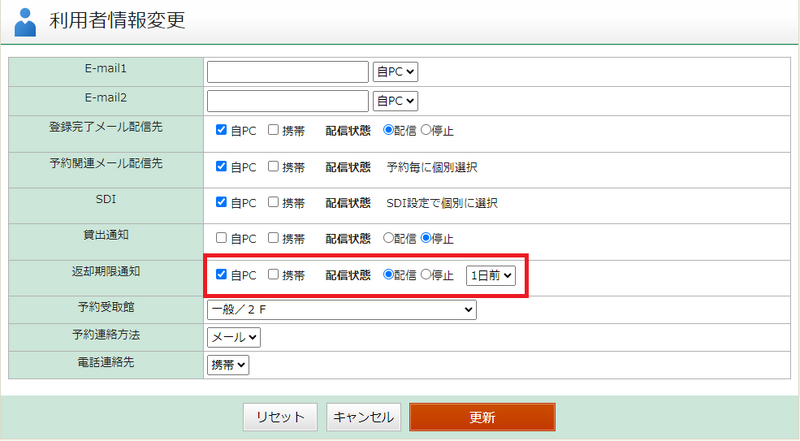
Task: Focus the E-mail2 text field
Action: [288, 101]
